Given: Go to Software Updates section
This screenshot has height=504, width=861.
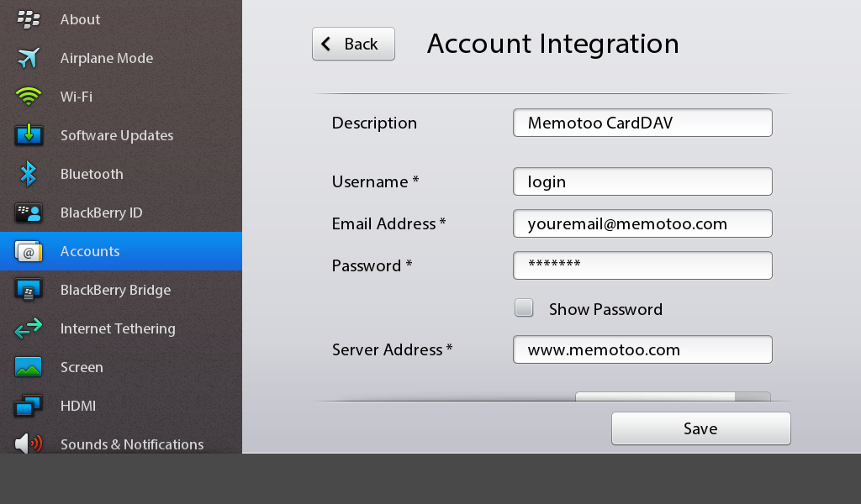Looking at the screenshot, I should click(121, 135).
